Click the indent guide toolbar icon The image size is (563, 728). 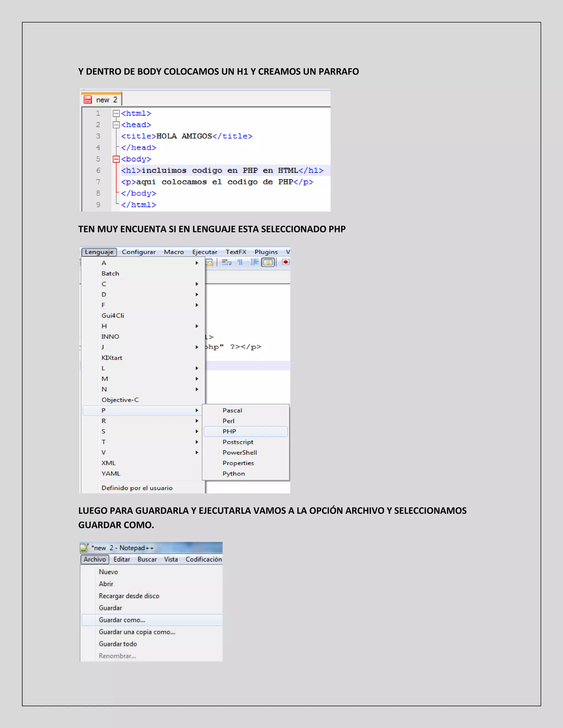tap(255, 262)
